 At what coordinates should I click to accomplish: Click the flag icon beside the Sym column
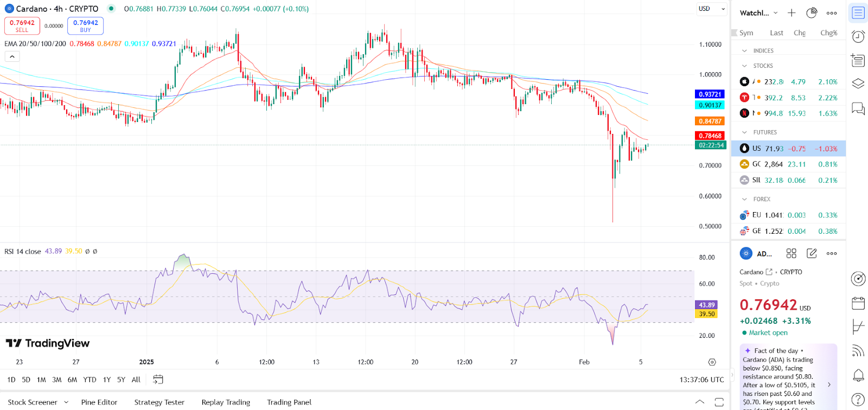[x=735, y=33]
